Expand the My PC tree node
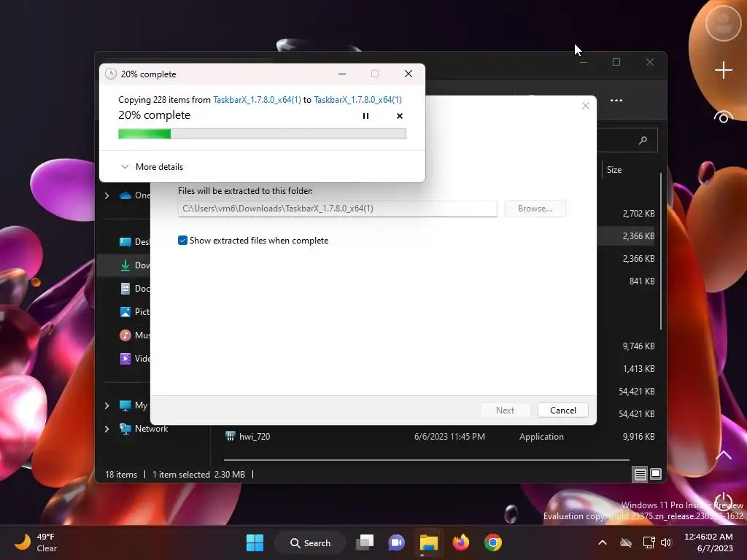 [107, 405]
